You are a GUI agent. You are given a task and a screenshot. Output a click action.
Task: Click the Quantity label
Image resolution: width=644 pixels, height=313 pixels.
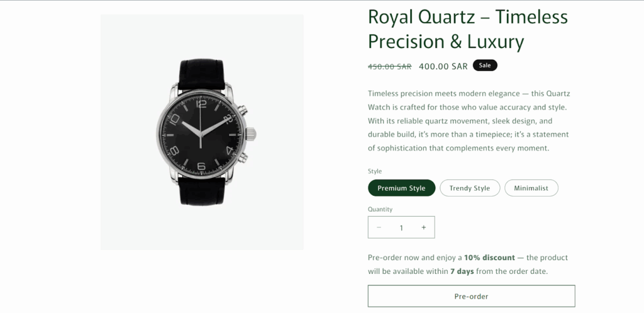tap(380, 209)
